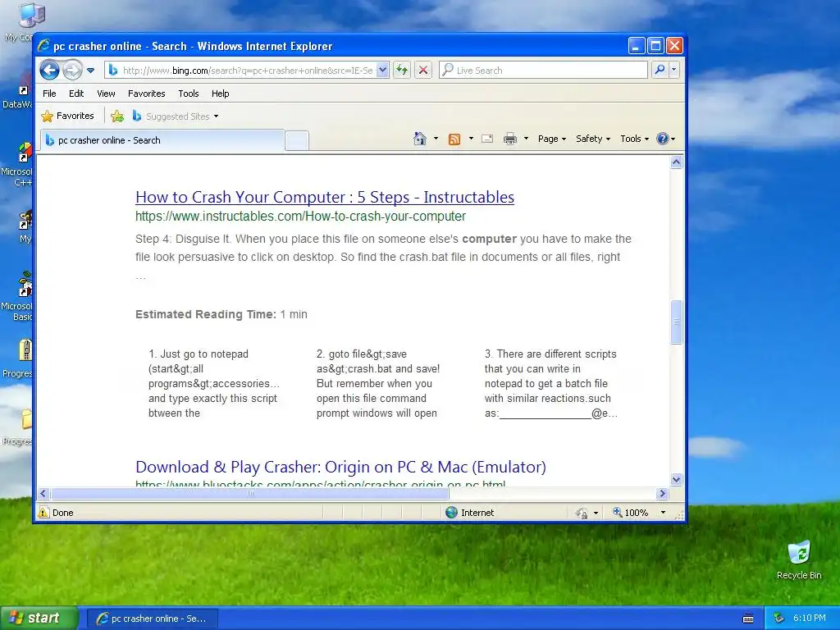
Task: Open the View menu
Action: point(106,94)
